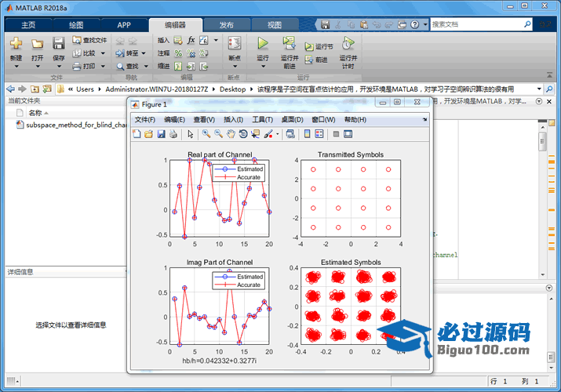Toggle the Pan hand tool

[x=231, y=134]
